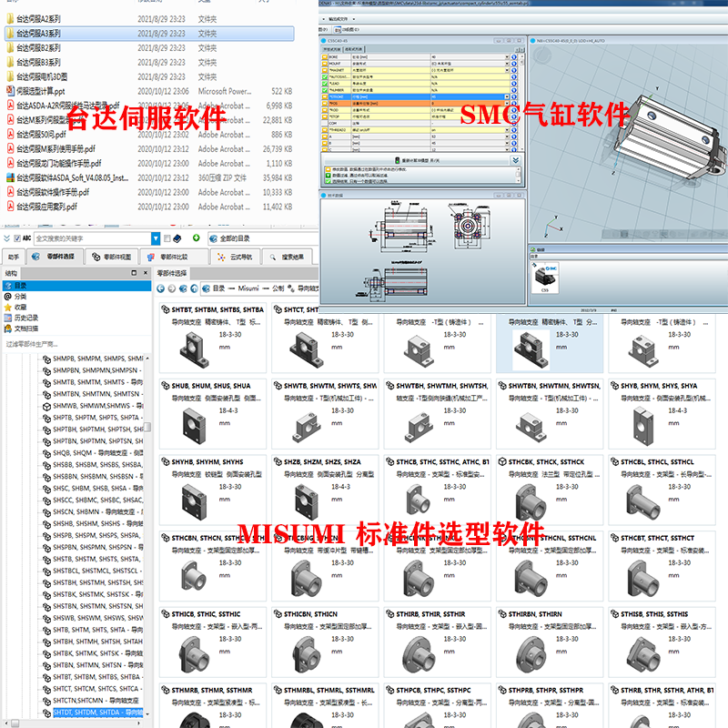The width and height of the screenshot is (728, 728).
Task: Click the 全文搜索的关键字 search field
Action: pyautogui.click(x=93, y=238)
